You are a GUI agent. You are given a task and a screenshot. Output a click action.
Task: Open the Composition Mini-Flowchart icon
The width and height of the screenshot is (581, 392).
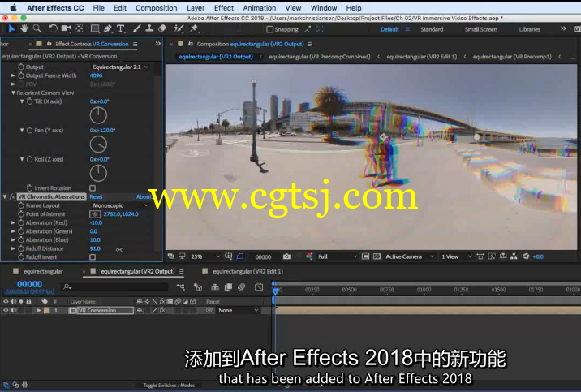pyautogui.click(x=180, y=286)
